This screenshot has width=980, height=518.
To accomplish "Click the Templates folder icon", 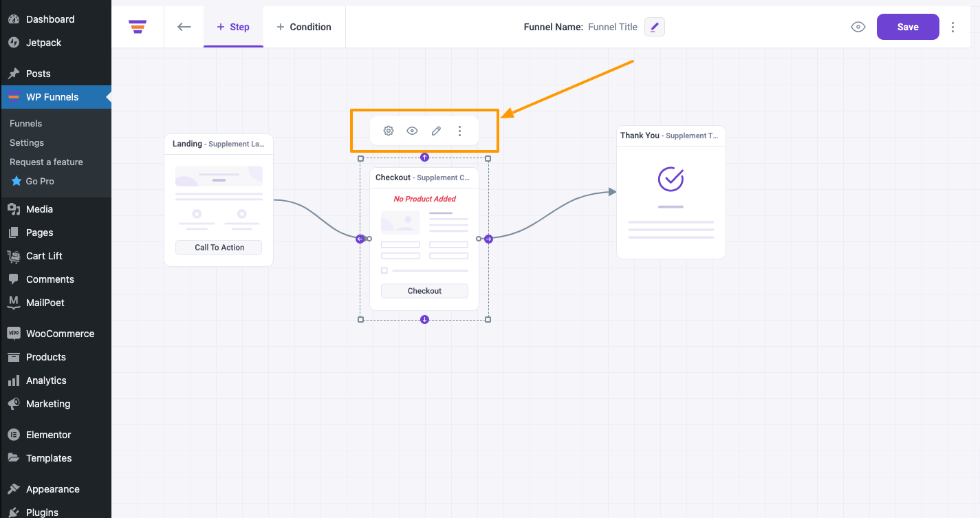I will click(14, 458).
